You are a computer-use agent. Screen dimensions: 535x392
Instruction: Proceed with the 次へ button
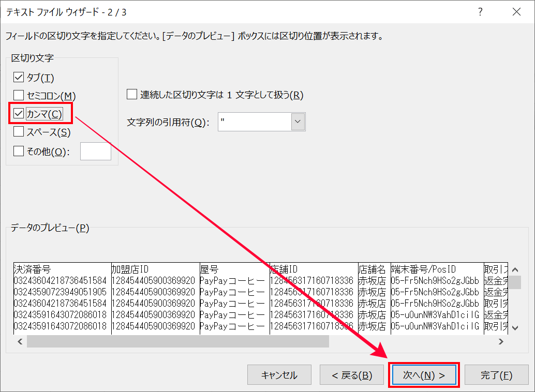(424, 375)
